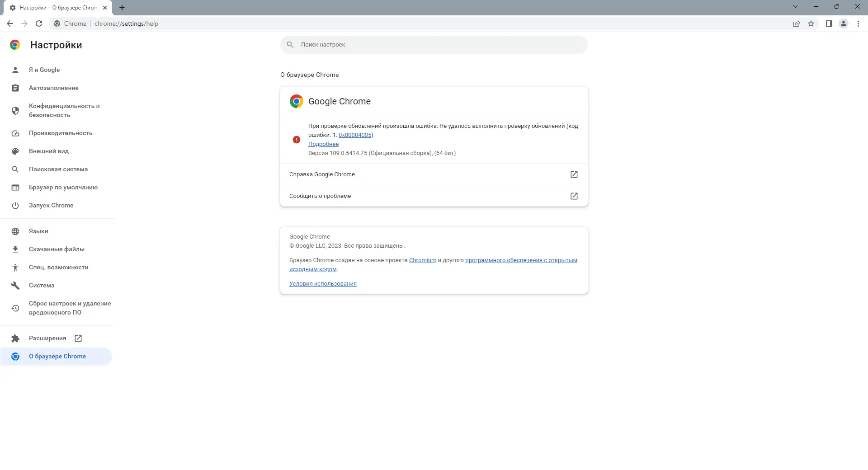Click the profile avatar icon
Viewport: 868px width, 470px height.
click(843, 23)
